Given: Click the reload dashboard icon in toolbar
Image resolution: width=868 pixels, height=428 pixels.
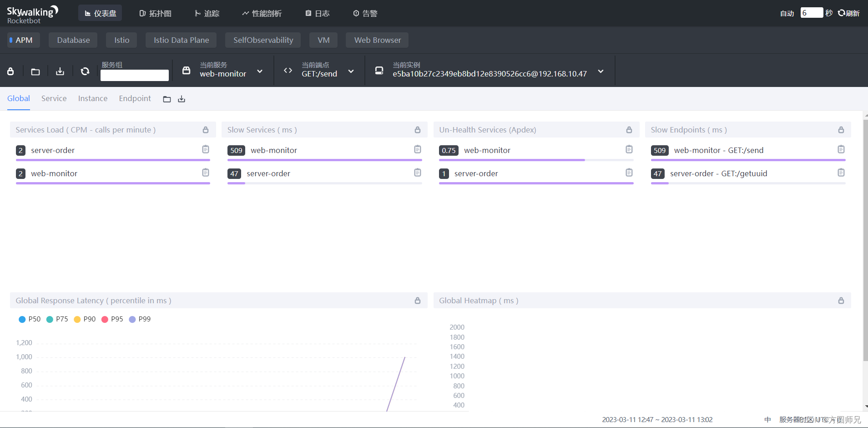Looking at the screenshot, I should [85, 71].
